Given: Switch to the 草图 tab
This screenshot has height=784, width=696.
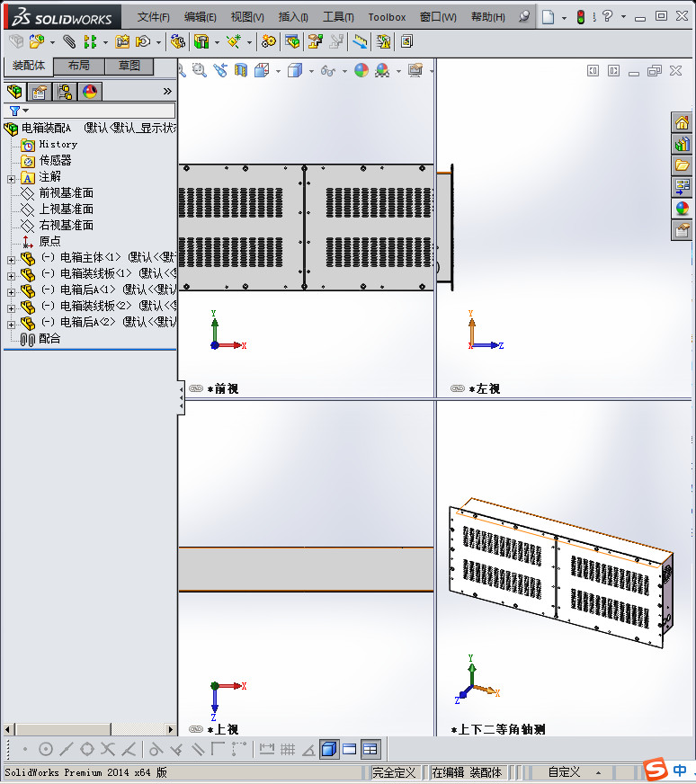Looking at the screenshot, I should [x=129, y=66].
